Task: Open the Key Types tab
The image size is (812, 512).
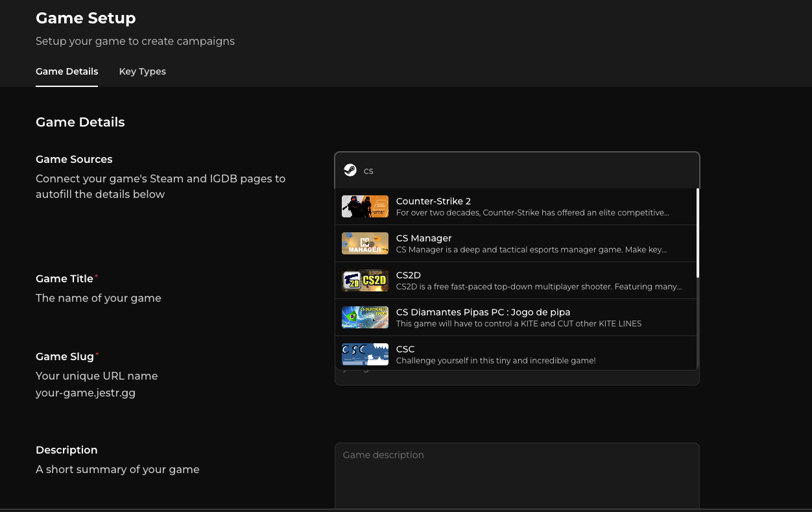Action: pyautogui.click(x=143, y=71)
